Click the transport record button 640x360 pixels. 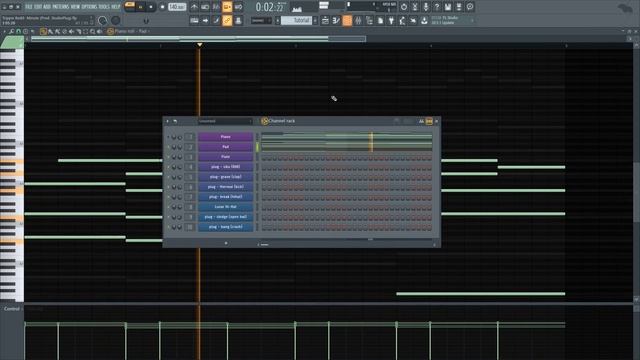pyautogui.click(x=162, y=7)
